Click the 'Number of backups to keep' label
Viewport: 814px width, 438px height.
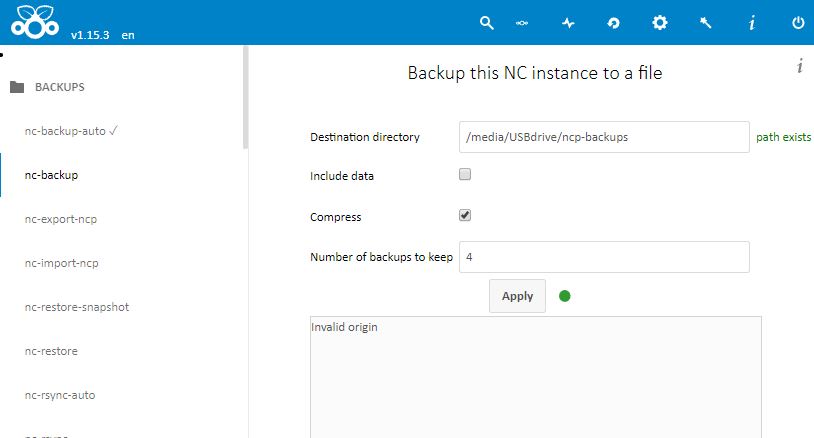(382, 257)
